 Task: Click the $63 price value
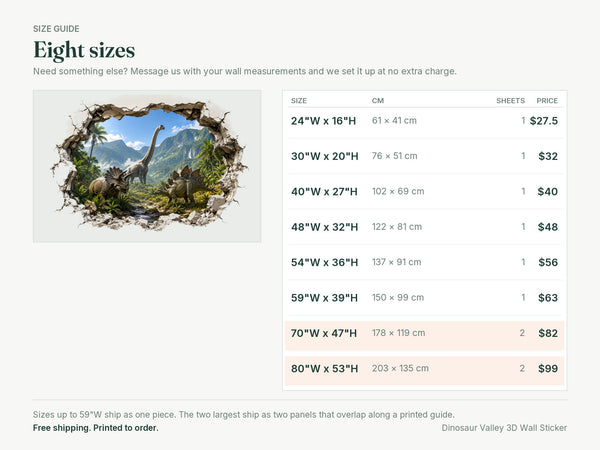coord(548,298)
